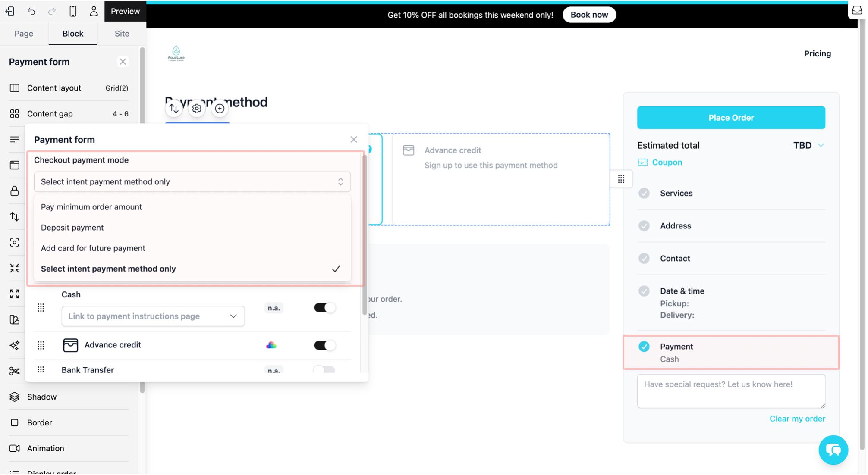The width and height of the screenshot is (868, 475).
Task: Click the move block up-down arrows icon
Action: click(174, 109)
